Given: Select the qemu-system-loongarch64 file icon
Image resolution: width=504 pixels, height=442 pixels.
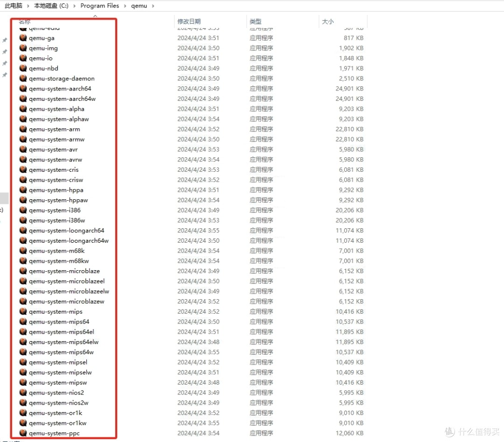Looking at the screenshot, I should (x=23, y=230).
